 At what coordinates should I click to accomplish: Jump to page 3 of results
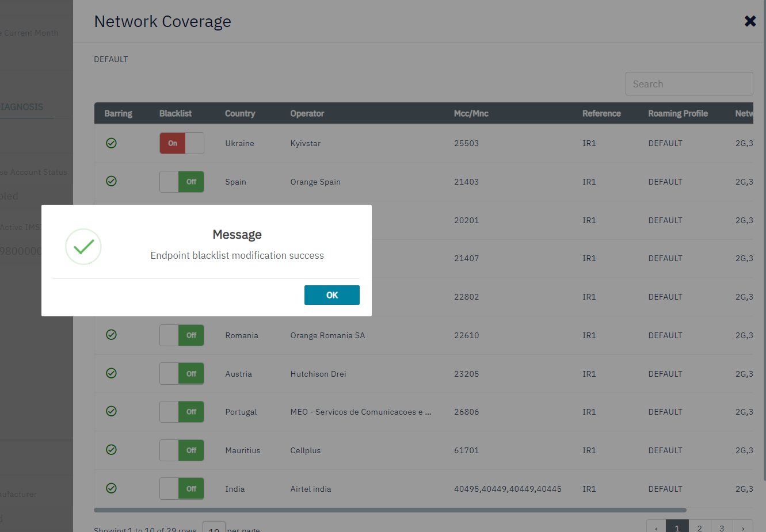click(x=722, y=527)
